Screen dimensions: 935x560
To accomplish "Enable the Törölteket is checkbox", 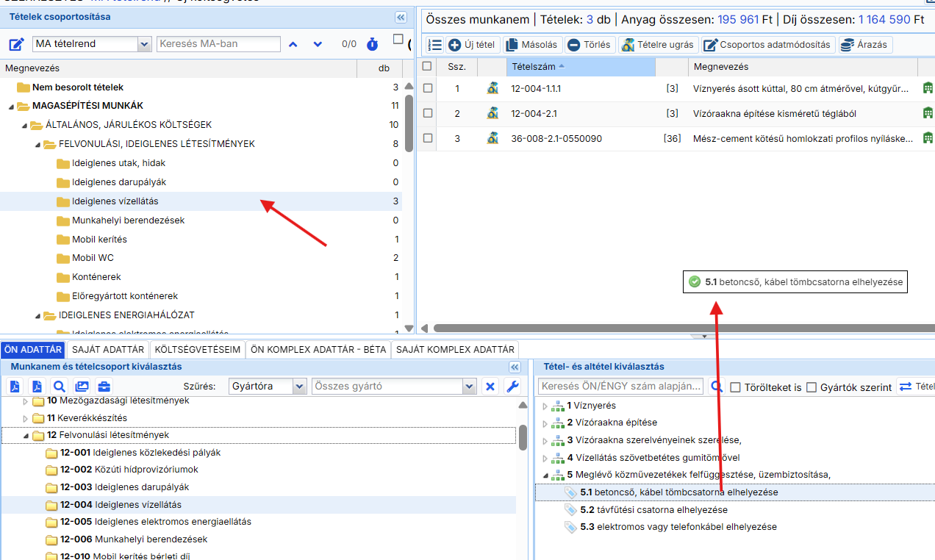I will pos(735,387).
